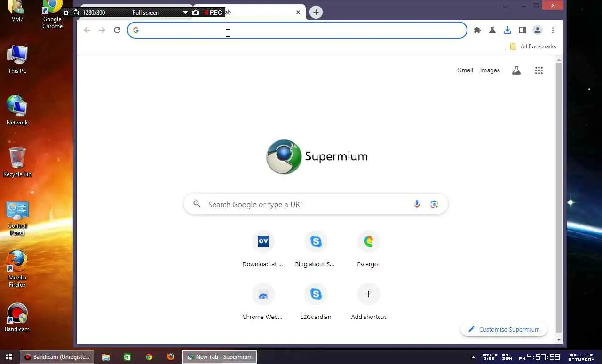Open Chrome Labs flask in toolbar
Image resolution: width=602 pixels, height=364 pixels.
coord(492,30)
